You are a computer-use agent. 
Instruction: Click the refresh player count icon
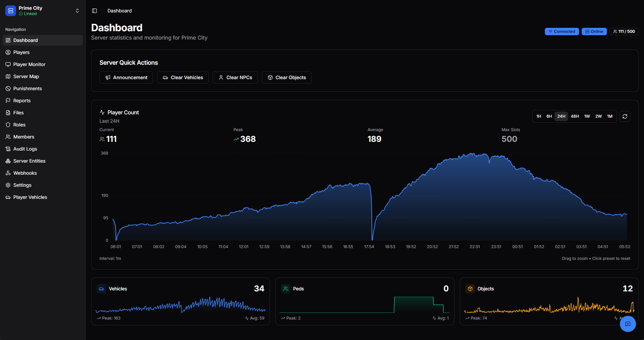click(625, 116)
